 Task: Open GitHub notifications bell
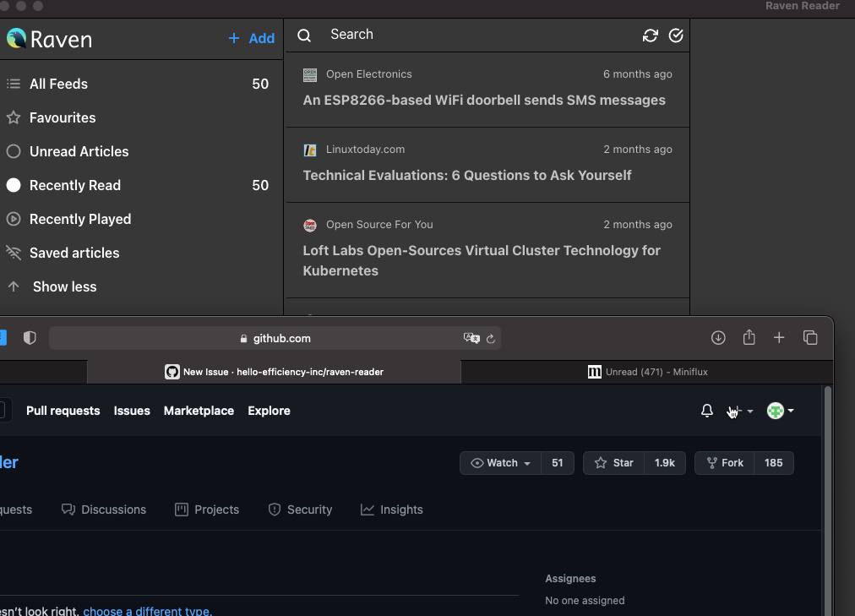pyautogui.click(x=706, y=411)
